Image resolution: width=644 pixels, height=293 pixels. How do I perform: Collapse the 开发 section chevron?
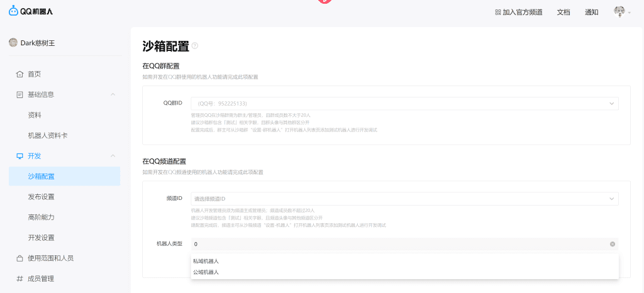[113, 156]
